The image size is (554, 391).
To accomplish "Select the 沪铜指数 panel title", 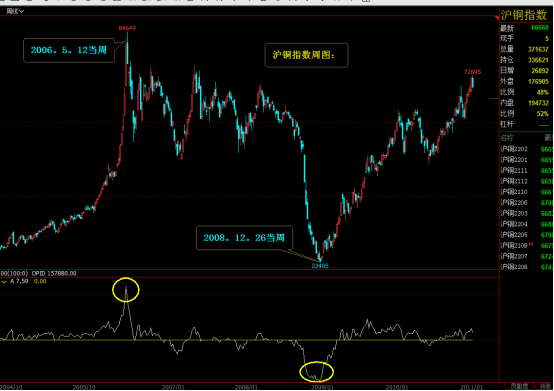I will pyautogui.click(x=524, y=15).
